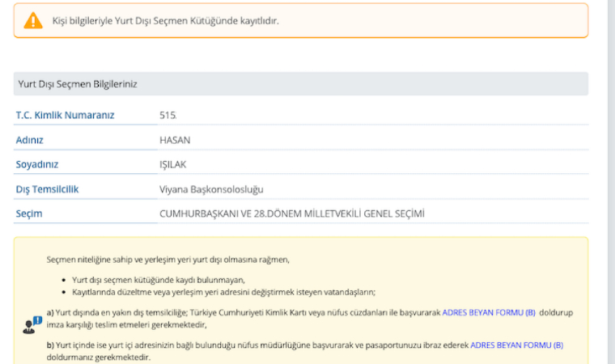The width and height of the screenshot is (615, 364).
Task: Click the 'Dış Temsilcilik' label
Action: (47, 189)
